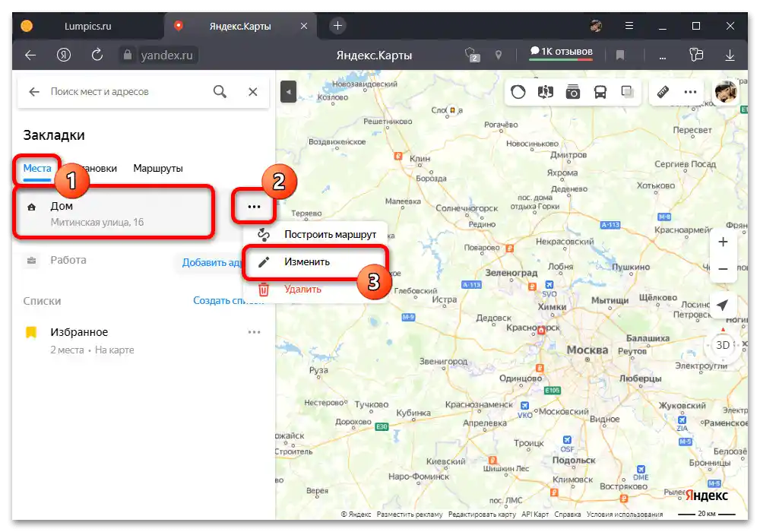Open three-dots menu for Избранное
Screen dimensions: 760x532
pos(254,332)
